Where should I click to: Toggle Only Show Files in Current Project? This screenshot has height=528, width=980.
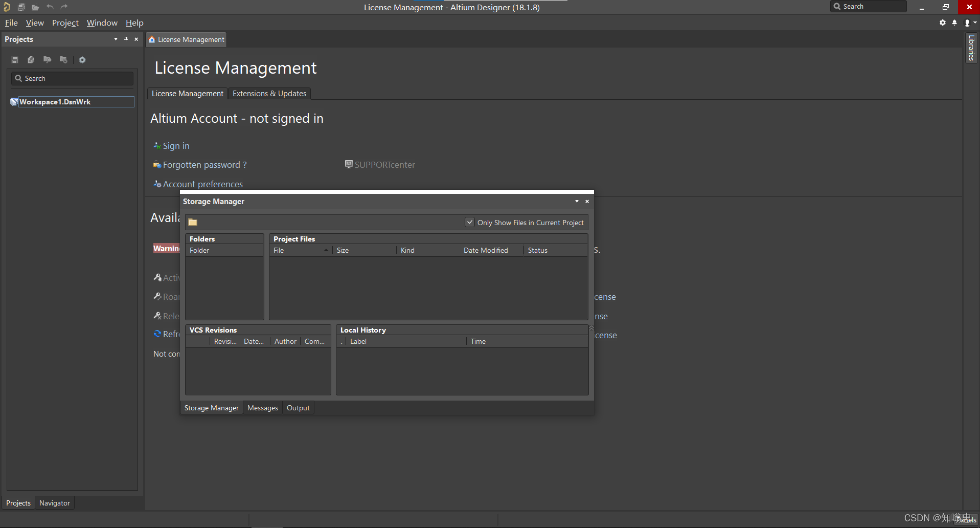(x=469, y=223)
